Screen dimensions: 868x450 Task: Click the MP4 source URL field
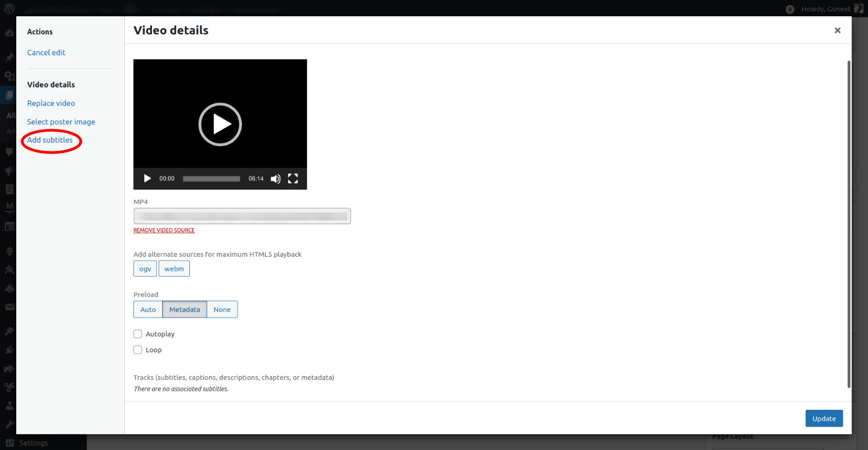point(242,216)
